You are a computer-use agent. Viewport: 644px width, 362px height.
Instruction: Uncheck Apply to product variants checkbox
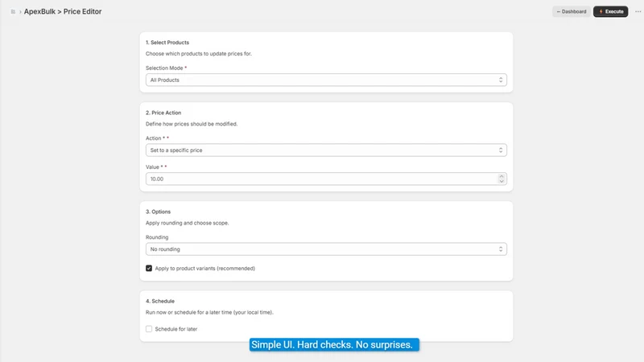pos(149,268)
